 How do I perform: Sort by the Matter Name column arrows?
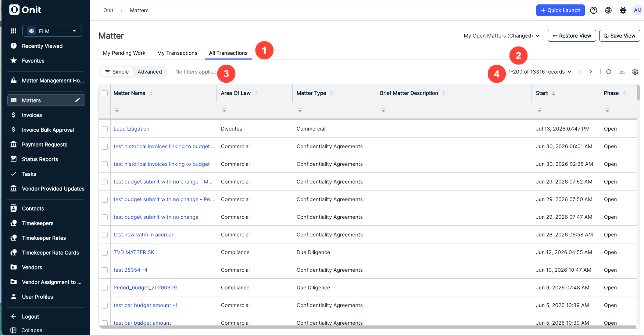tap(151, 93)
